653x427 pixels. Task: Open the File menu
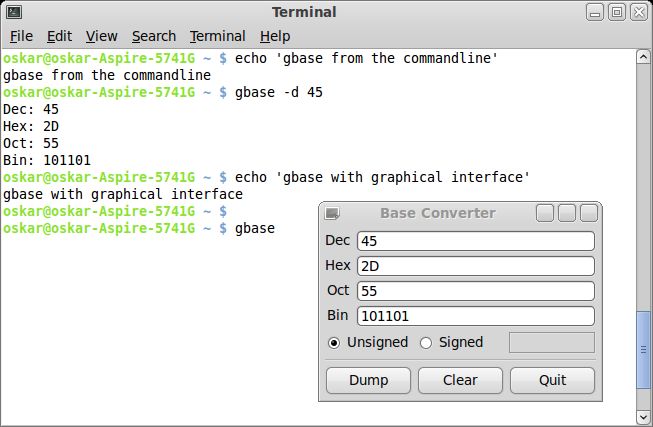21,36
